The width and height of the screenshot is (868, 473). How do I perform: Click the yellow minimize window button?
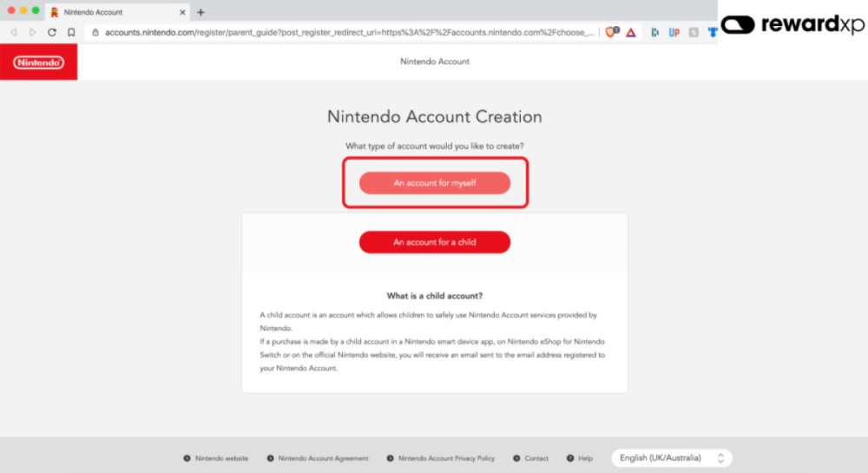pyautogui.click(x=23, y=10)
